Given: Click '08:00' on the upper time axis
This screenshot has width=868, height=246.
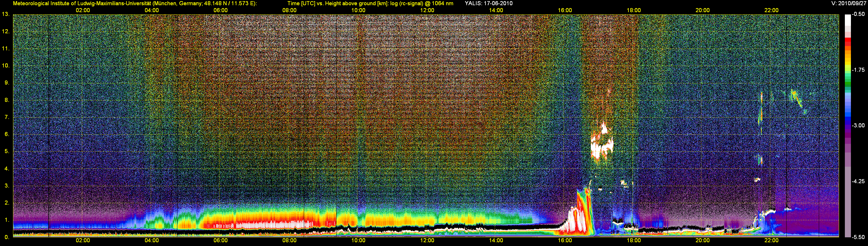Looking at the screenshot, I should click(x=289, y=10).
